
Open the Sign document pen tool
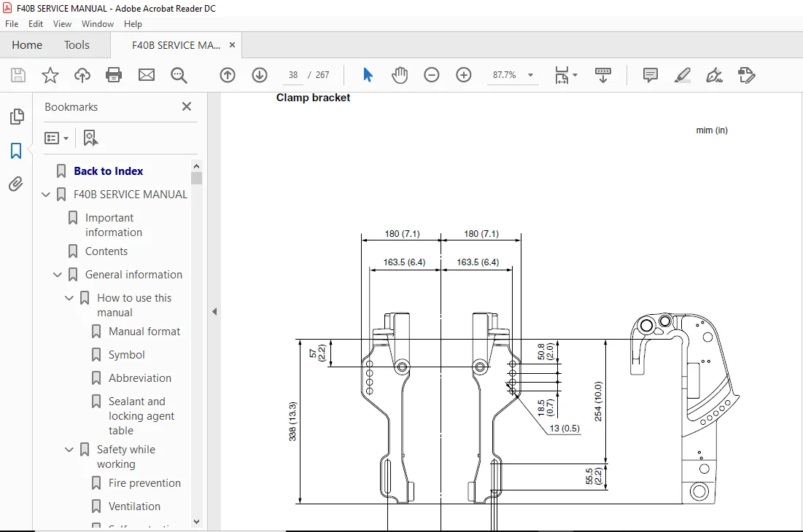(x=714, y=75)
